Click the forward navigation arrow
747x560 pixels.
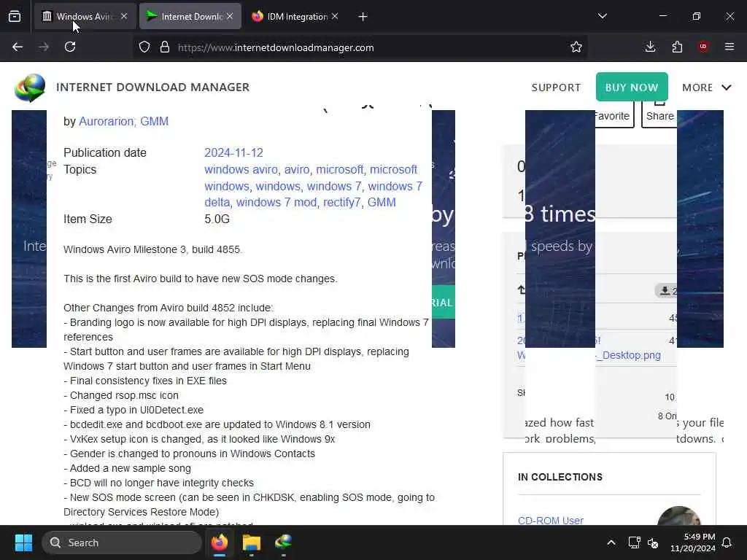(x=44, y=47)
